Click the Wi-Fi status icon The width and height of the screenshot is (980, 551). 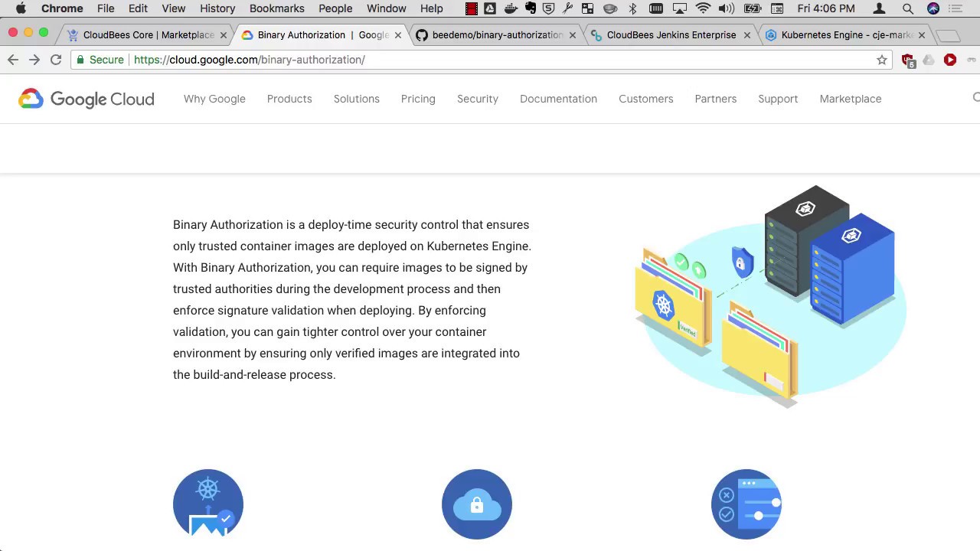pos(703,8)
